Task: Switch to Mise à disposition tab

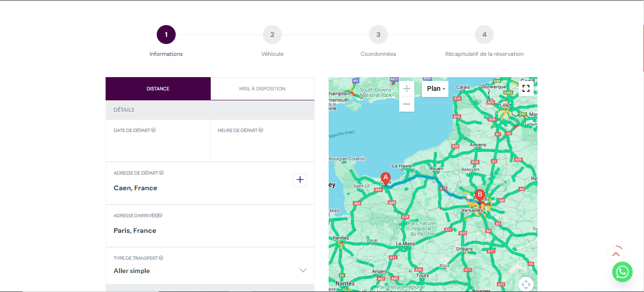Action: 262,88
